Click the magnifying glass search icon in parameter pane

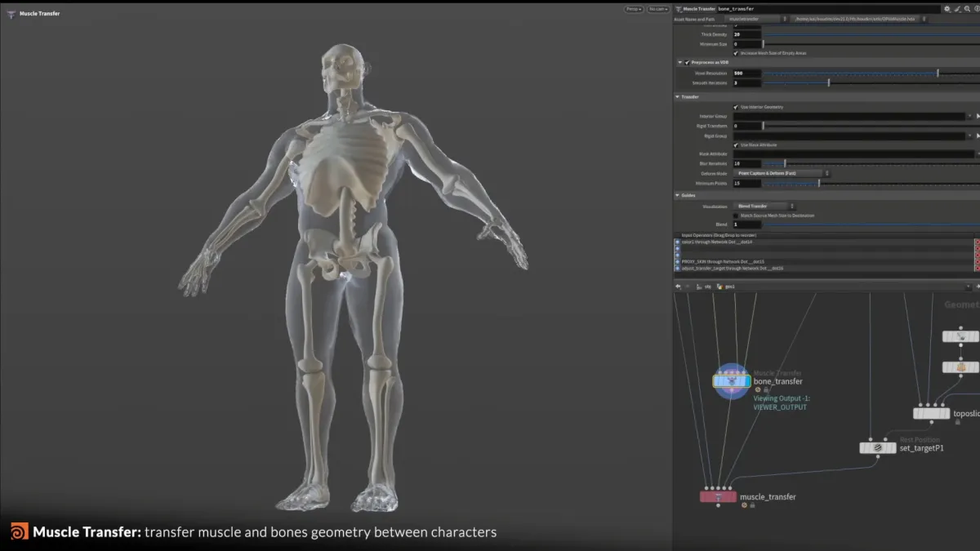tap(967, 9)
